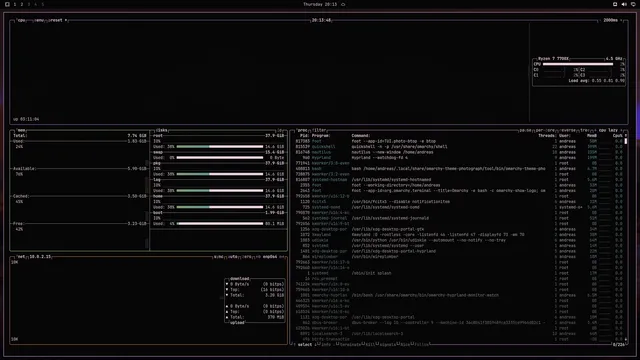This screenshot has width=640, height=360.
Task: Click the disks box title label
Action: (x=162, y=130)
